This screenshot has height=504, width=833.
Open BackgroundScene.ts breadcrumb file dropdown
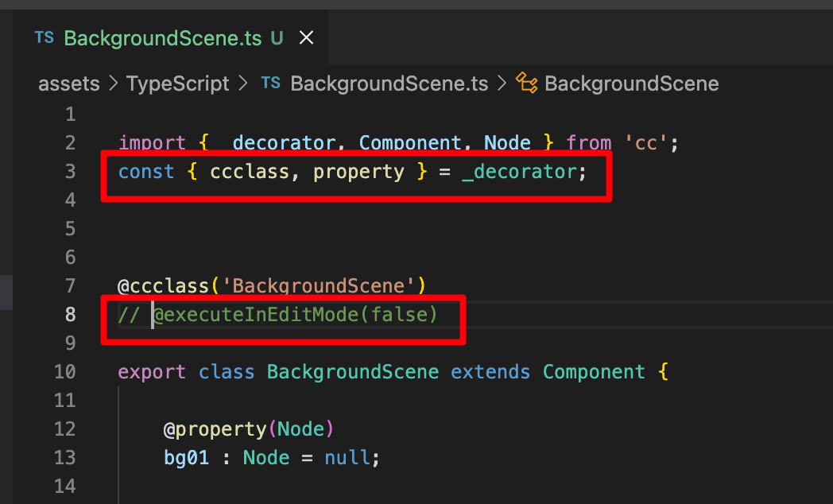click(389, 83)
